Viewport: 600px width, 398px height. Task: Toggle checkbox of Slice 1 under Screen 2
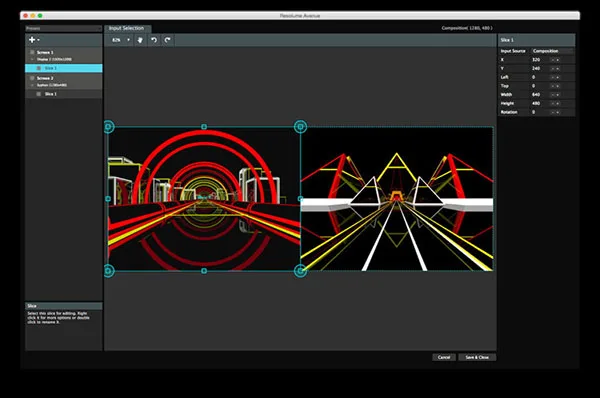pos(39,94)
